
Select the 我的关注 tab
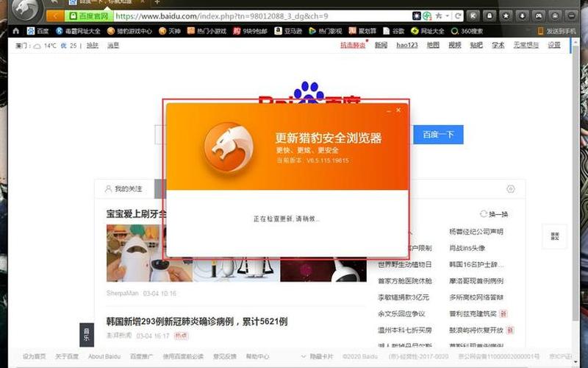pyautogui.click(x=124, y=189)
